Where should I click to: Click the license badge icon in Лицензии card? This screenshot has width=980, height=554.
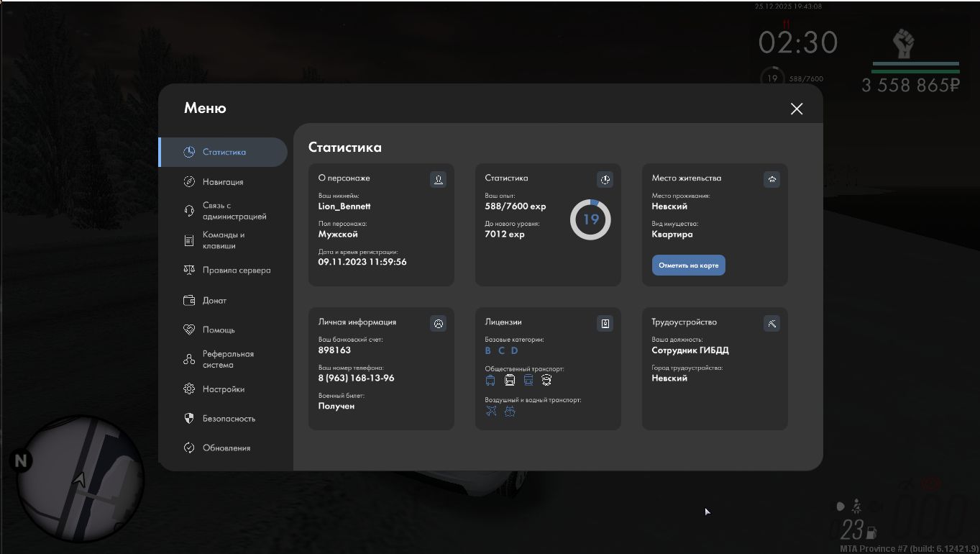[605, 324]
